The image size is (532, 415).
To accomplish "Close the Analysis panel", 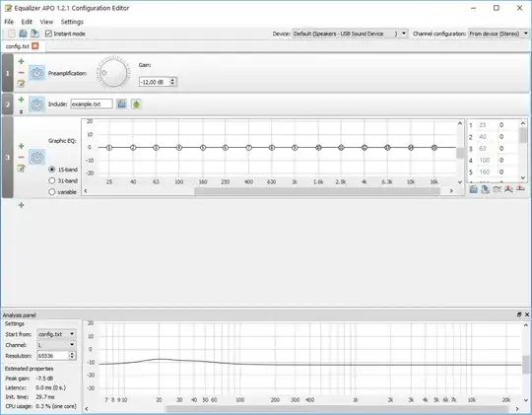I will (x=527, y=314).
